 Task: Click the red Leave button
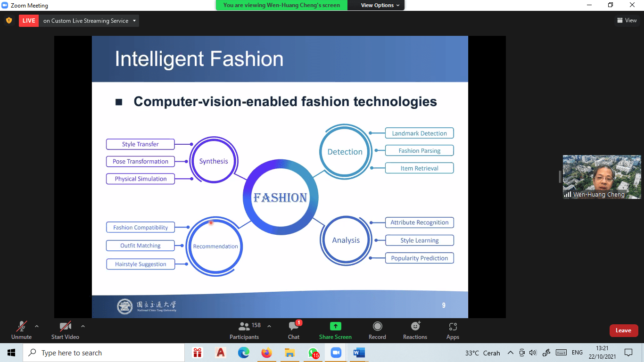click(x=623, y=330)
